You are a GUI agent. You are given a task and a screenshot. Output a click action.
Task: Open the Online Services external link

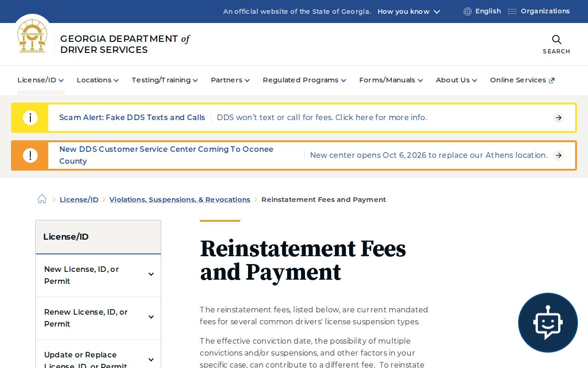[x=522, y=80]
